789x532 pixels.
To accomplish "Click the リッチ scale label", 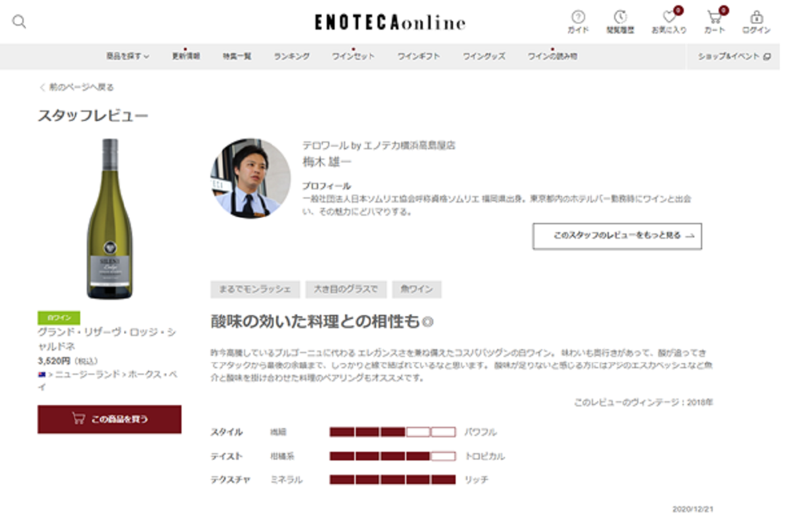I will pos(477,479).
